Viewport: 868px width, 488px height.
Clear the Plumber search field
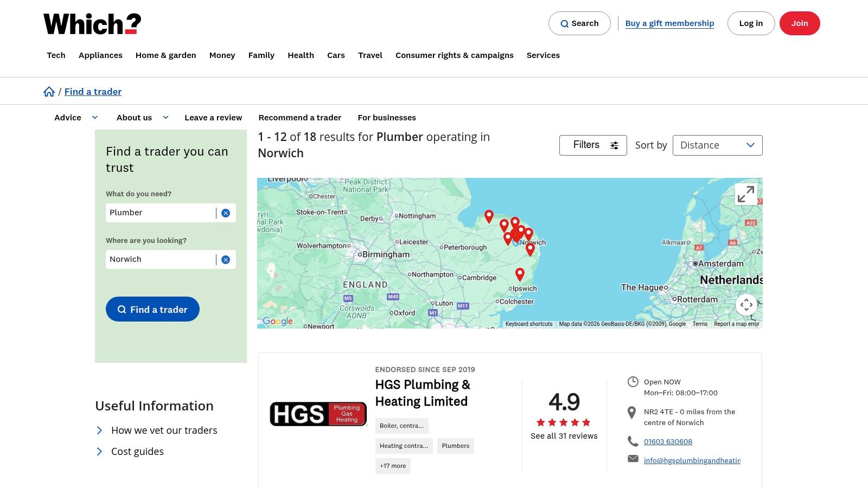tap(226, 213)
